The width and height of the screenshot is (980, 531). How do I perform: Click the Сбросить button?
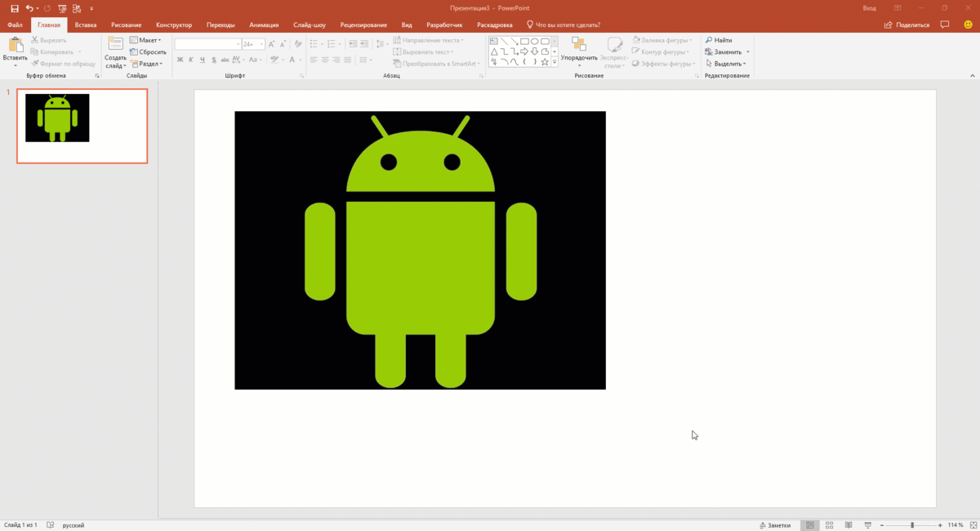click(x=148, y=51)
